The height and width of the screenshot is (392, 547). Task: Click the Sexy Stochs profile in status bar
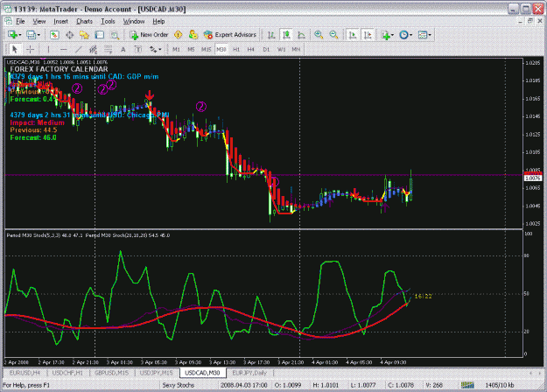(x=178, y=385)
